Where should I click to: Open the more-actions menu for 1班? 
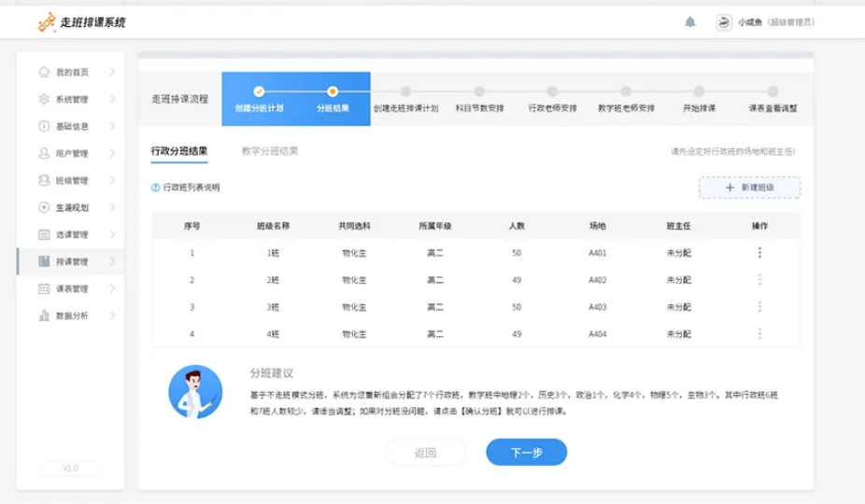click(x=759, y=253)
